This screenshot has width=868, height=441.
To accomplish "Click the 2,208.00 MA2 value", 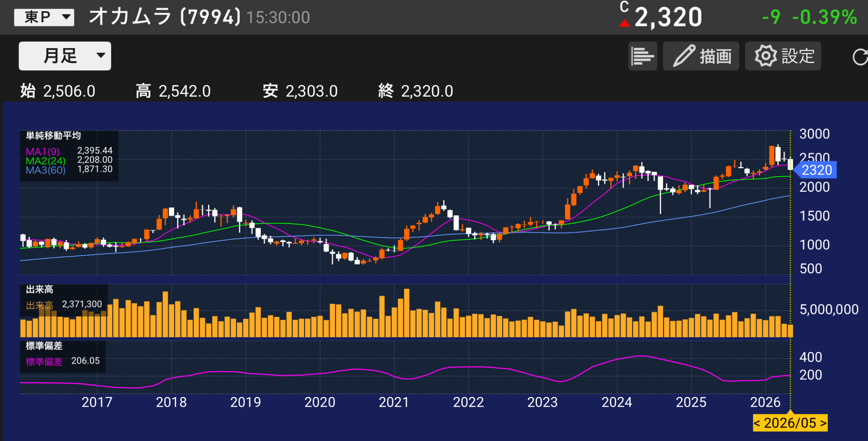I will coord(95,160).
